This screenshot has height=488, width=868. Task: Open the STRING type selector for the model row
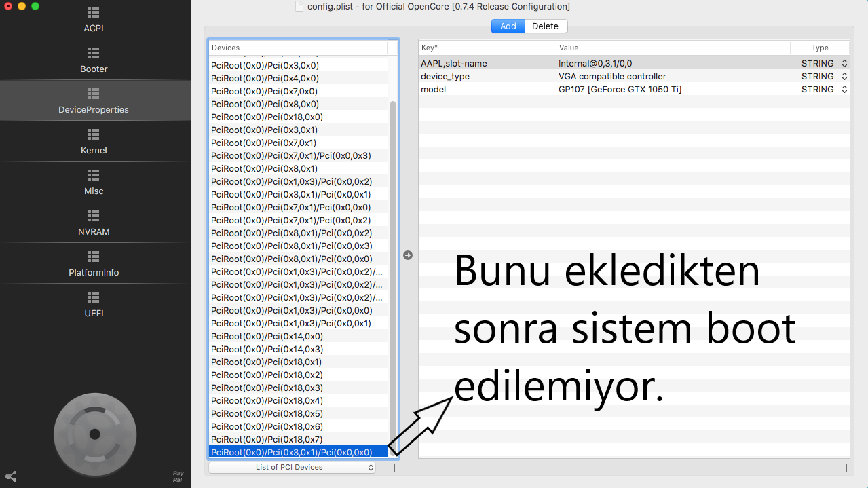coord(844,89)
